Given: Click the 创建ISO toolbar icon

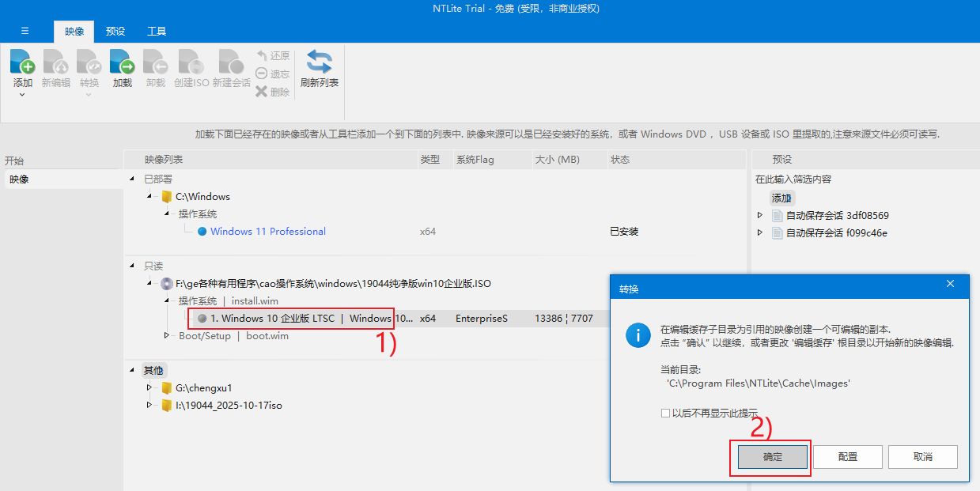Looking at the screenshot, I should click(190, 63).
